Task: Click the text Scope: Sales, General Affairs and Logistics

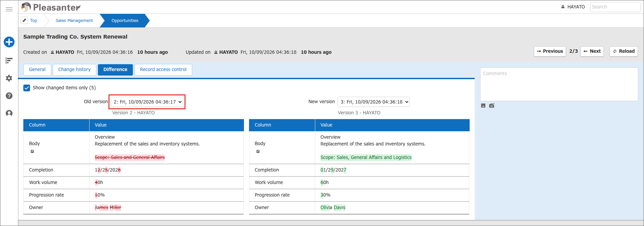Action: coord(366,157)
